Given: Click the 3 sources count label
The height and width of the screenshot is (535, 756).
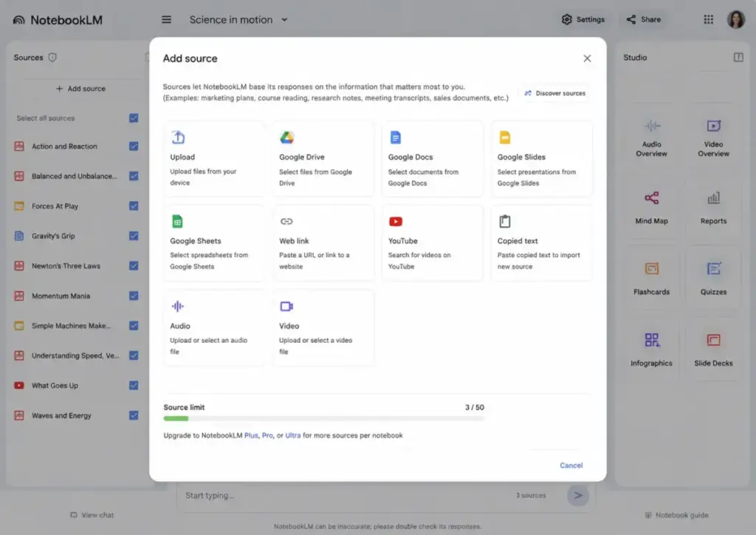Looking at the screenshot, I should coord(531,495).
